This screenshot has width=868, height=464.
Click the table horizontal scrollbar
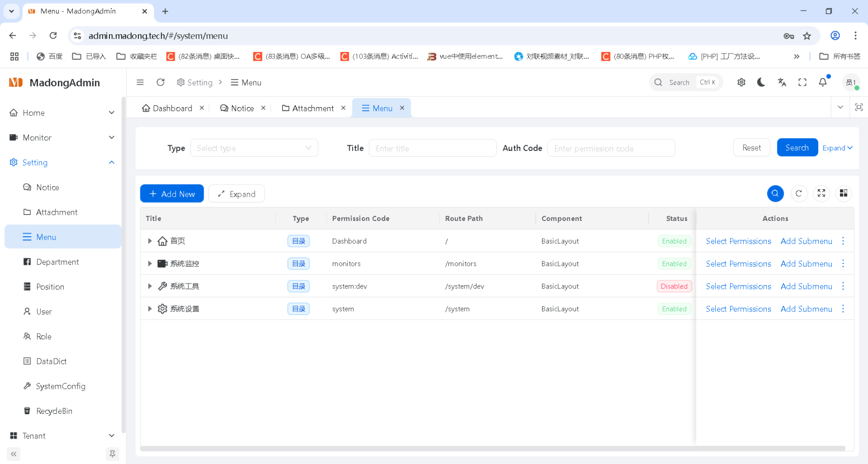pos(492,449)
